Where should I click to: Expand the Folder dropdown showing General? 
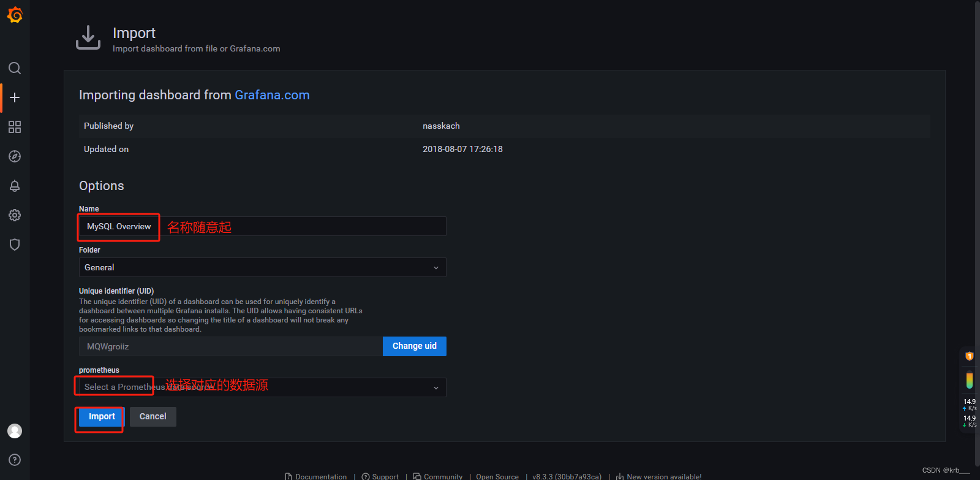pyautogui.click(x=263, y=267)
